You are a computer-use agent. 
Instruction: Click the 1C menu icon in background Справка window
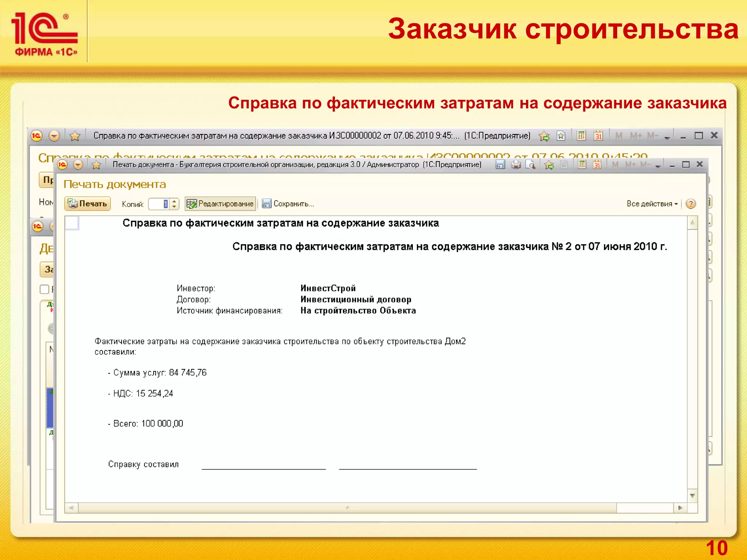click(x=36, y=136)
